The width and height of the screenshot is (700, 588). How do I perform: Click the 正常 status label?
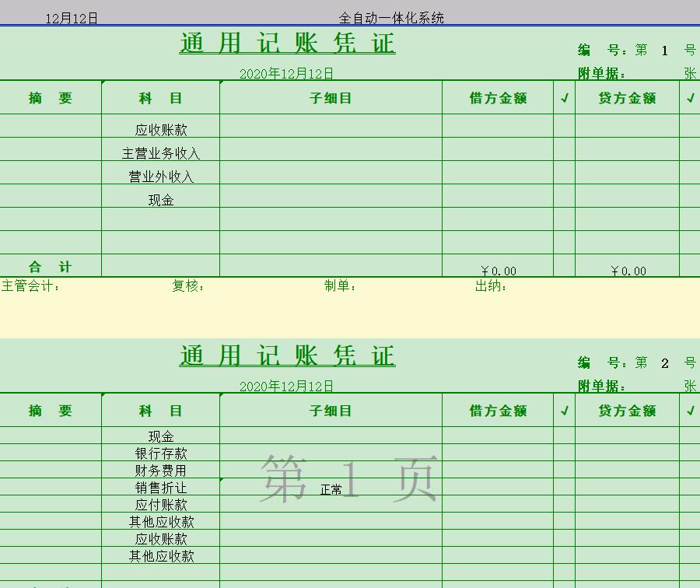pos(331,491)
